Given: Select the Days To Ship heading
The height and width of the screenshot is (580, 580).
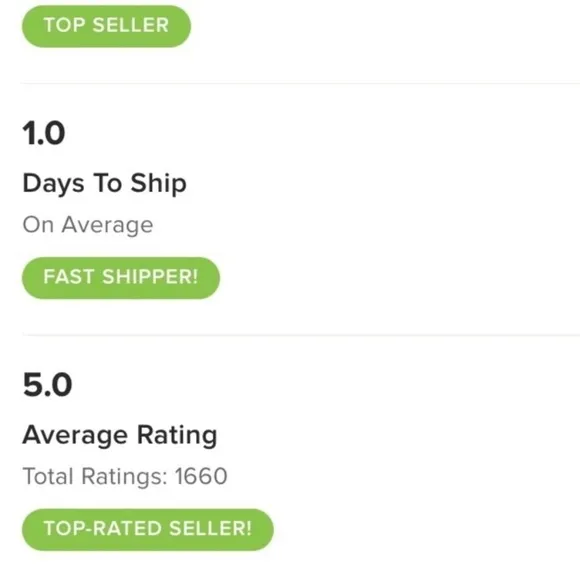Looking at the screenshot, I should tap(104, 184).
